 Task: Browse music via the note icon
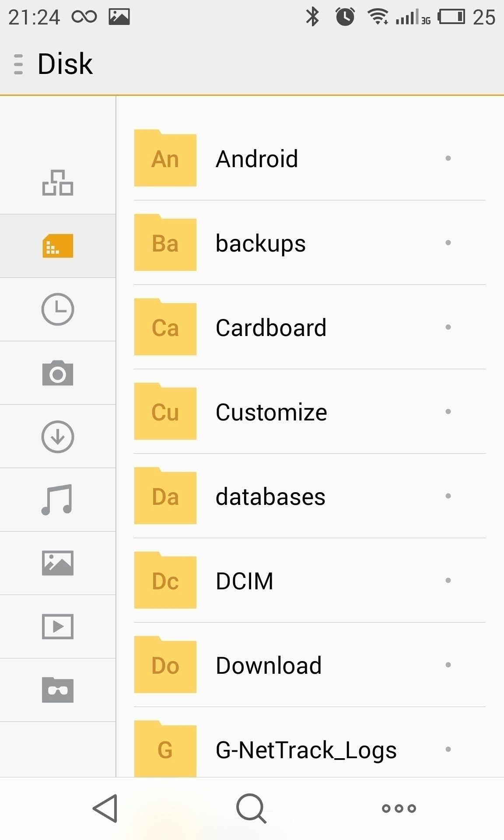57,500
